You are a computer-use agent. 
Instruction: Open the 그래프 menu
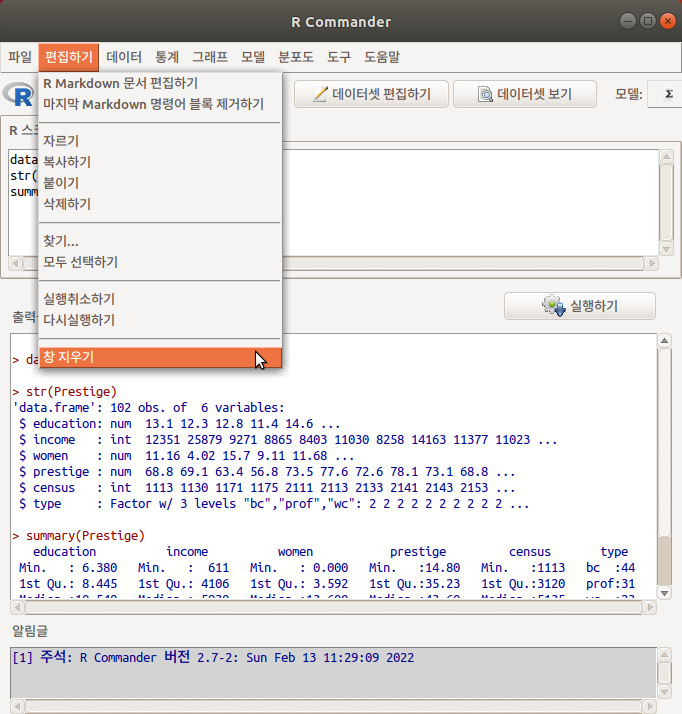click(210, 57)
